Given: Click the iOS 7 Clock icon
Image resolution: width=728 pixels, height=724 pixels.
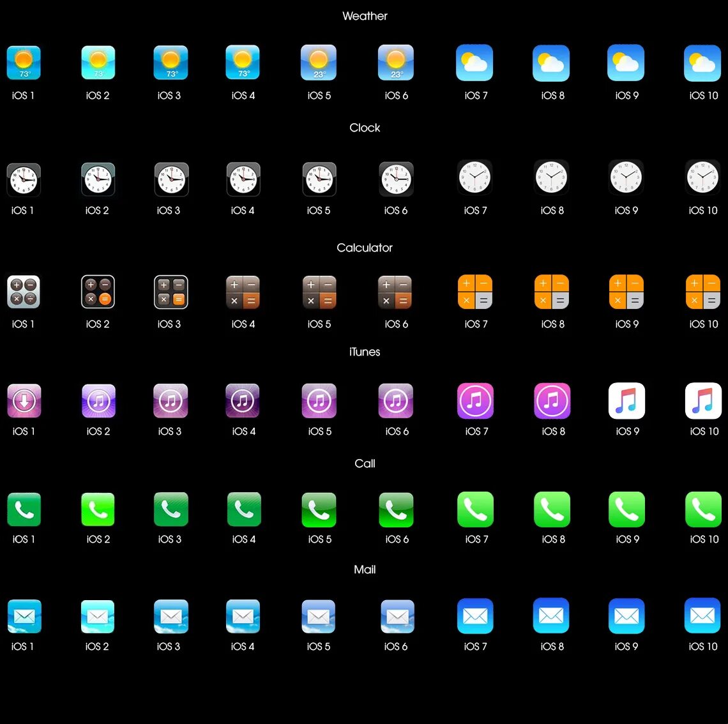Looking at the screenshot, I should (x=474, y=177).
